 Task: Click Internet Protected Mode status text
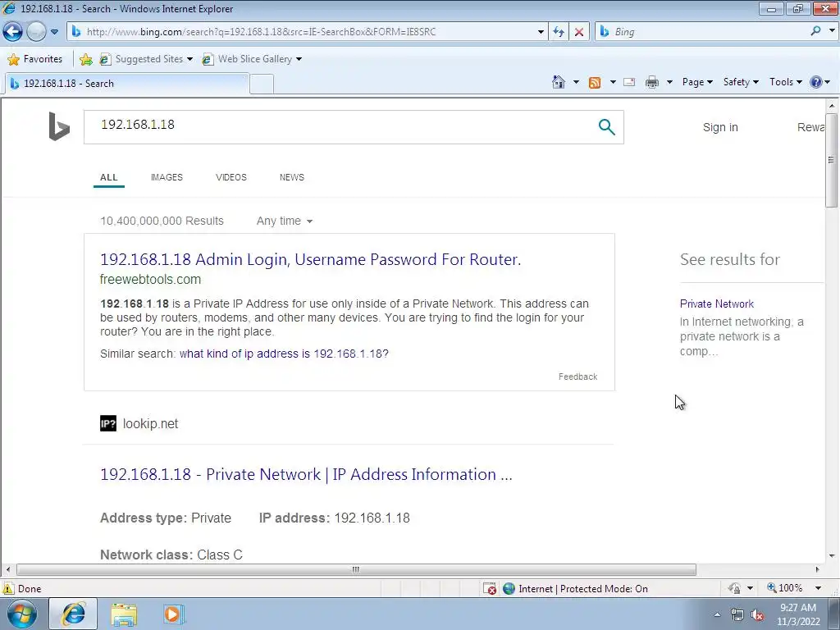tap(583, 589)
